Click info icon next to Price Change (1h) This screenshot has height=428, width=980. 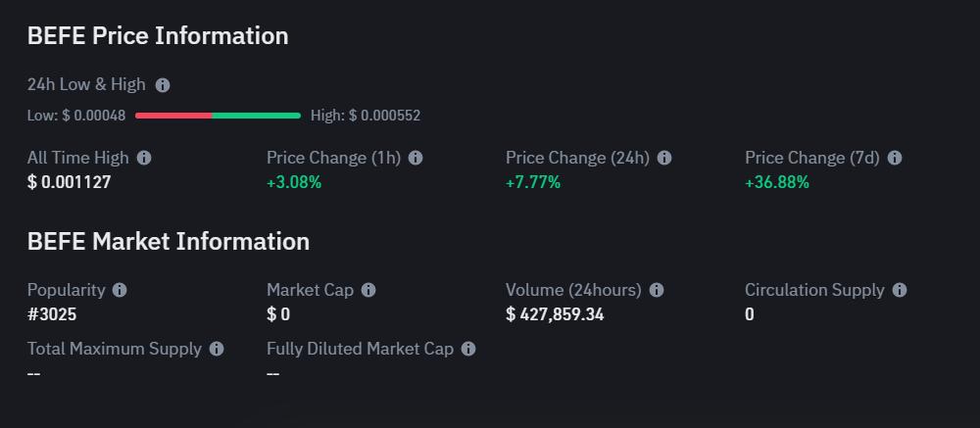416,158
